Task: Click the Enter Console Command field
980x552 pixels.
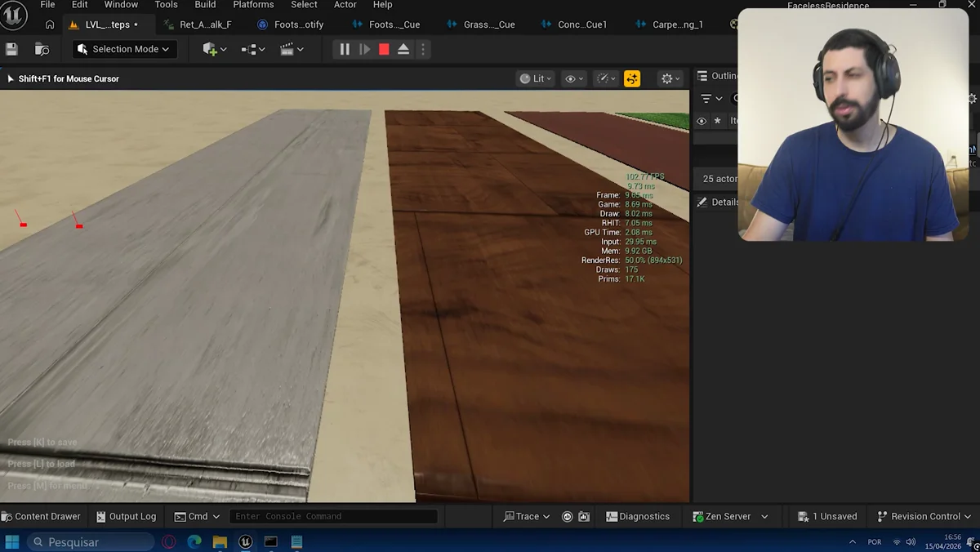Action: (x=333, y=516)
